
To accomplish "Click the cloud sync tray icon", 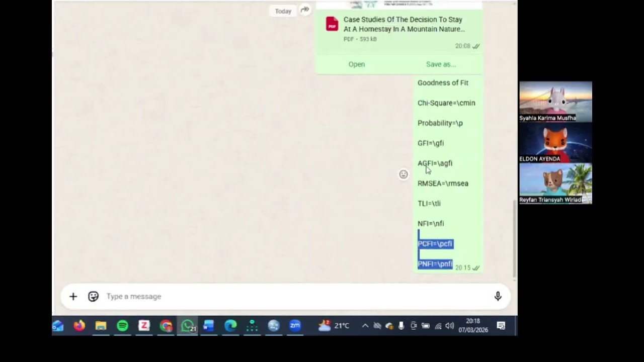I will [389, 326].
